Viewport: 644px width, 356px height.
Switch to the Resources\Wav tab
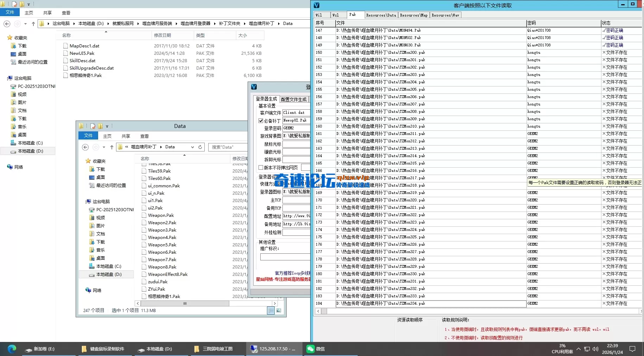coord(445,15)
